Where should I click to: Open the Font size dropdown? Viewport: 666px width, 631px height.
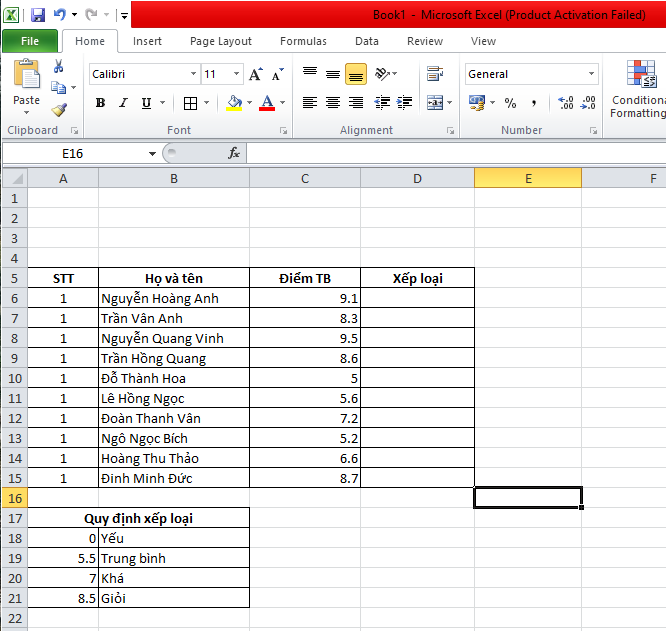coord(237,74)
